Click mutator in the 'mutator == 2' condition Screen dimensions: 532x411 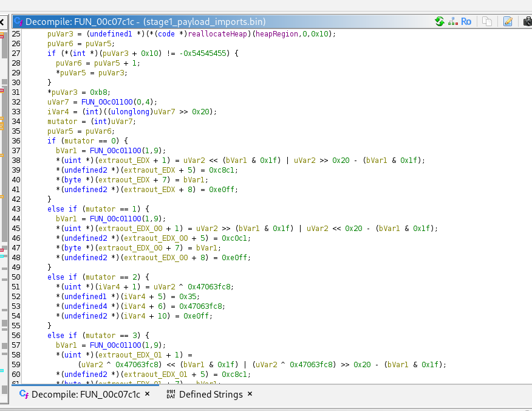(101, 277)
